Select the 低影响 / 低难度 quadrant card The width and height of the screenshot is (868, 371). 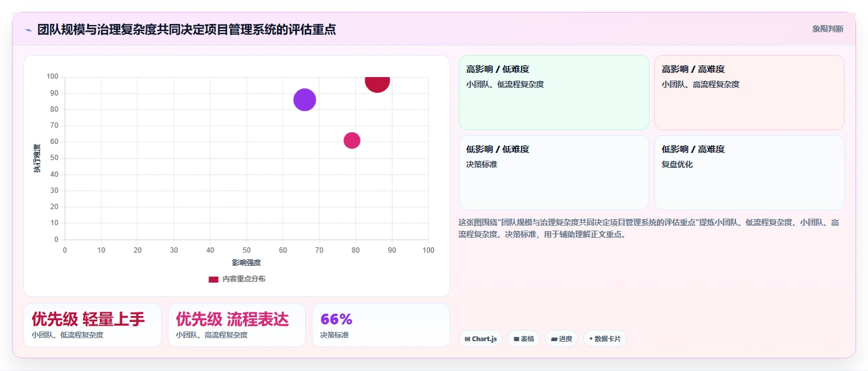click(554, 173)
